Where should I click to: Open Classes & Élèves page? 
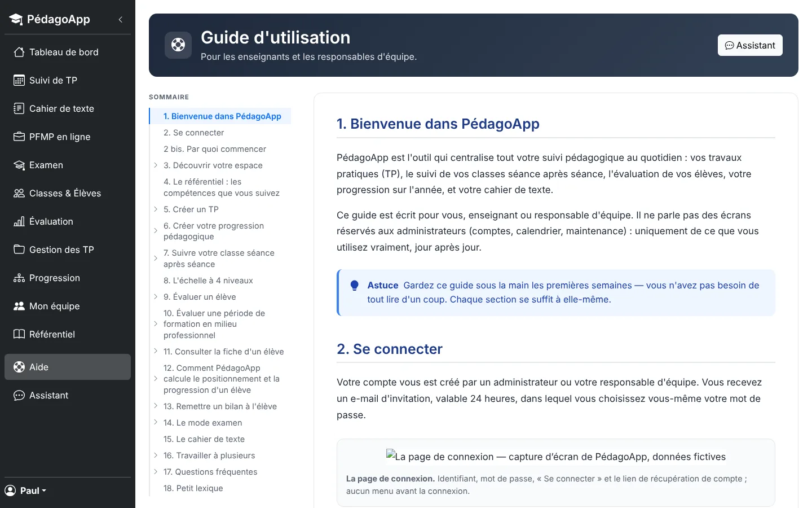68,193
